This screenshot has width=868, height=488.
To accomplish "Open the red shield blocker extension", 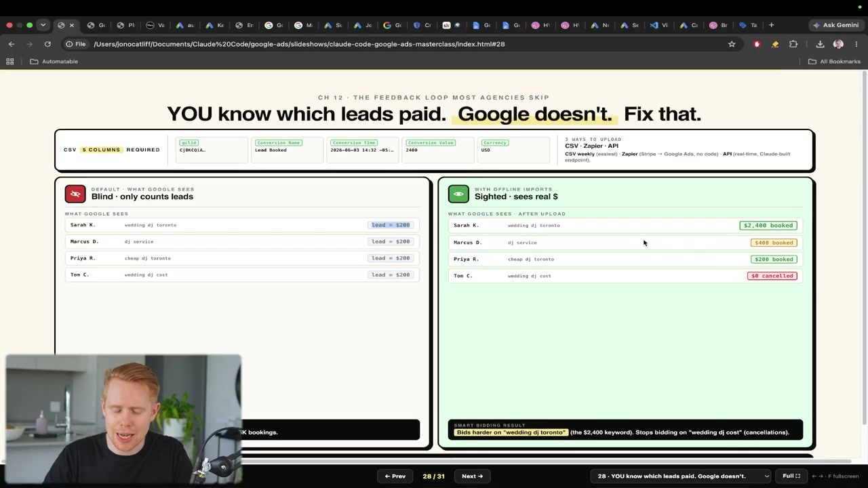I will (757, 44).
